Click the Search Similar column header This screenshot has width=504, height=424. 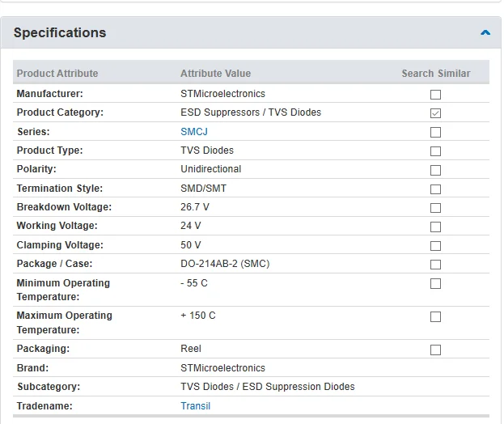pyautogui.click(x=435, y=74)
